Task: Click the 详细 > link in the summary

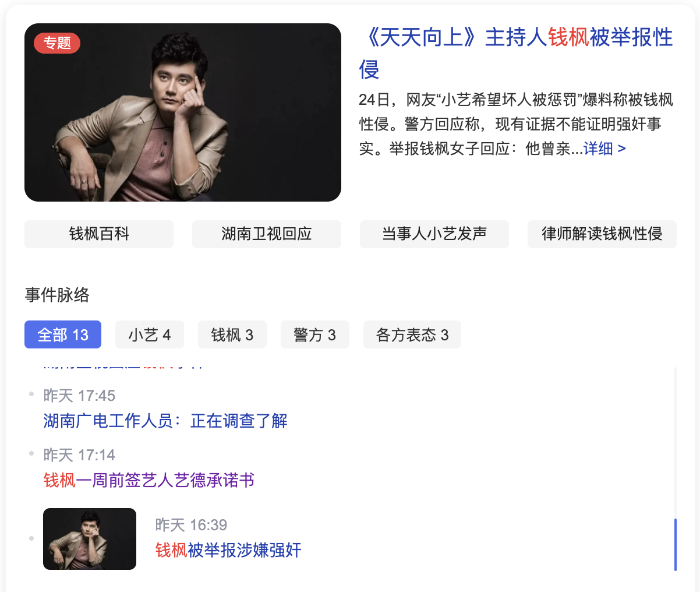Action: pos(604,149)
